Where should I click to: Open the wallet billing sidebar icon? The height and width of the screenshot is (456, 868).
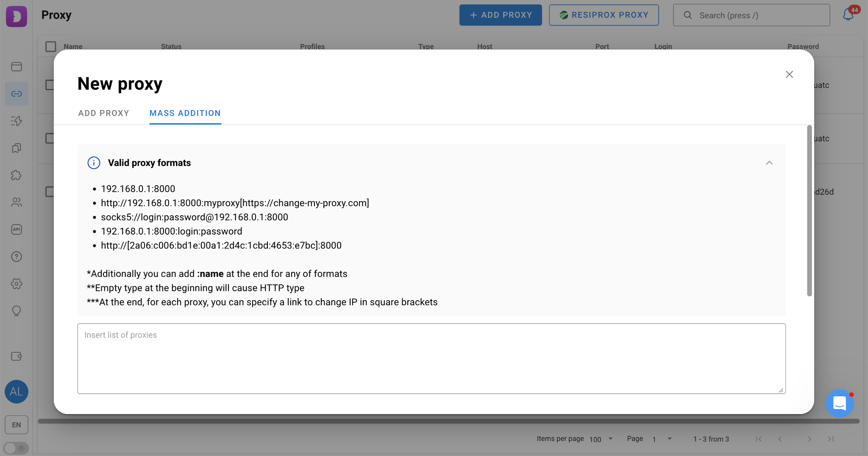click(x=17, y=356)
